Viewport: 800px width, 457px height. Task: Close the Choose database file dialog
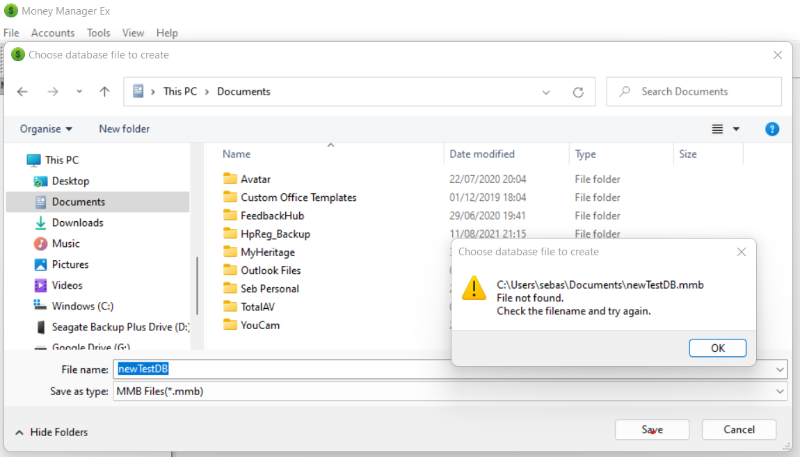tap(777, 55)
